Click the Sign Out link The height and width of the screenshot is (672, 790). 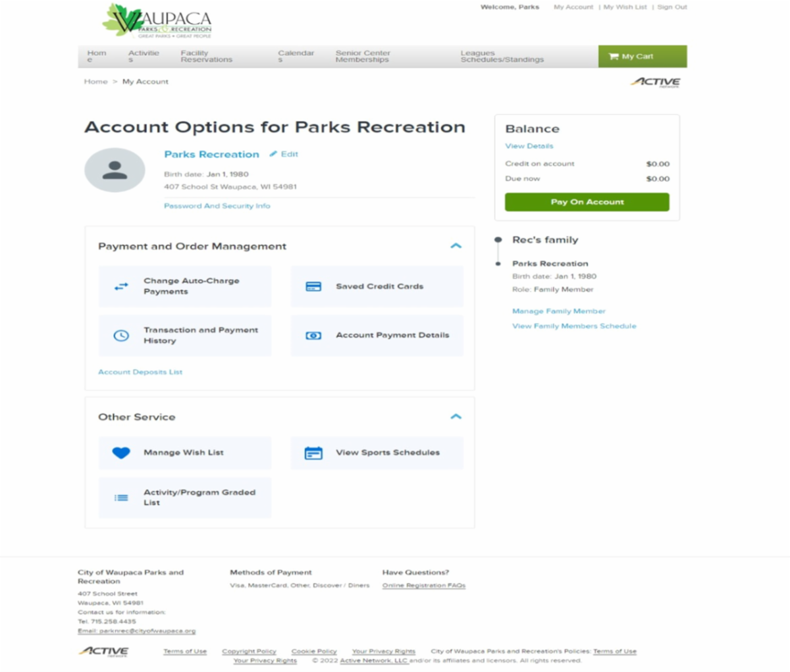tap(671, 7)
